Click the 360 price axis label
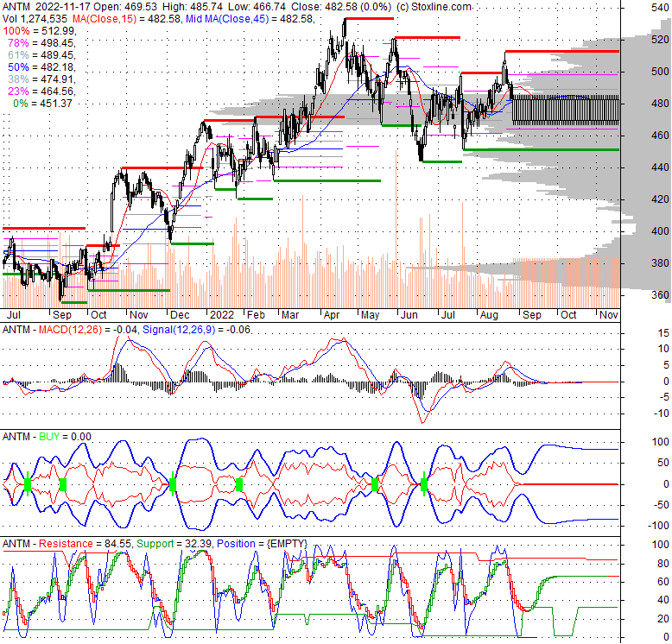 [x=660, y=295]
